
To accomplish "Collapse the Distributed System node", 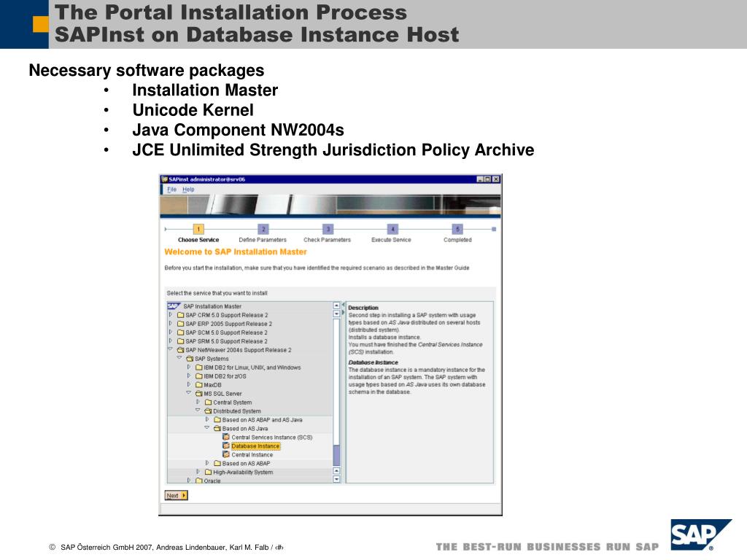I will [198, 411].
